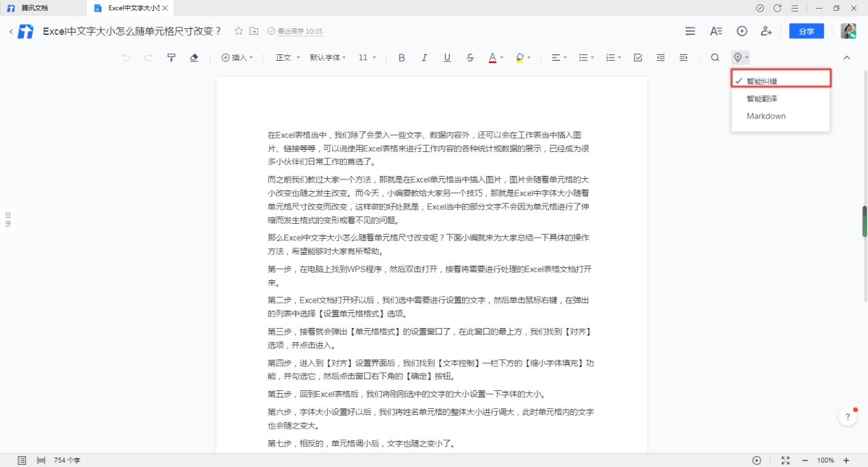Viewport: 868px width, 467px height.
Task: Open the 默认字体 font dropdown
Action: click(x=328, y=57)
